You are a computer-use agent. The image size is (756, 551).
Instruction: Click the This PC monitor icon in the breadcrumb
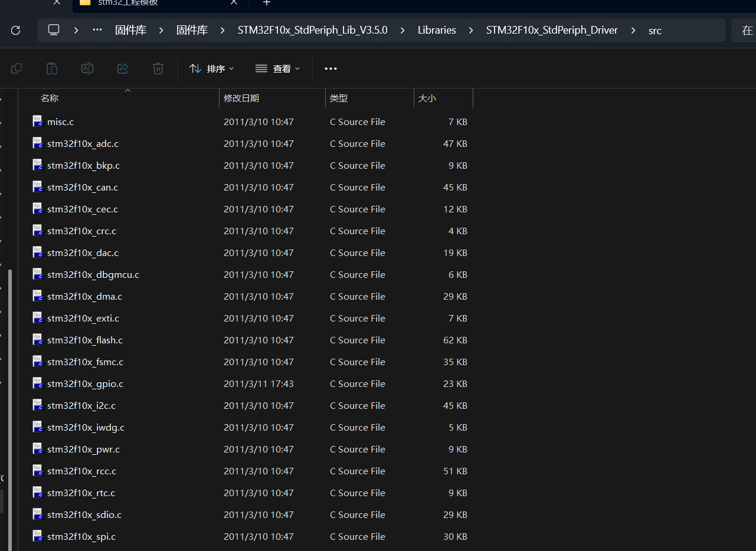(x=54, y=29)
